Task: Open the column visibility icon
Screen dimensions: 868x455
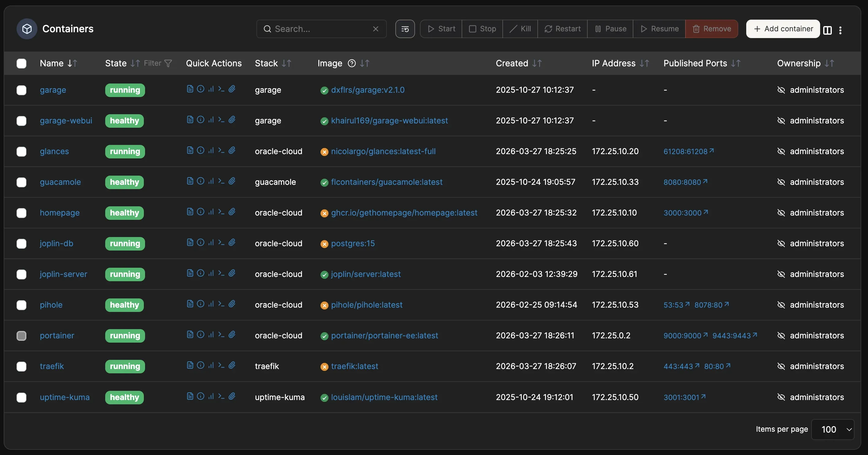Action: pyautogui.click(x=827, y=30)
